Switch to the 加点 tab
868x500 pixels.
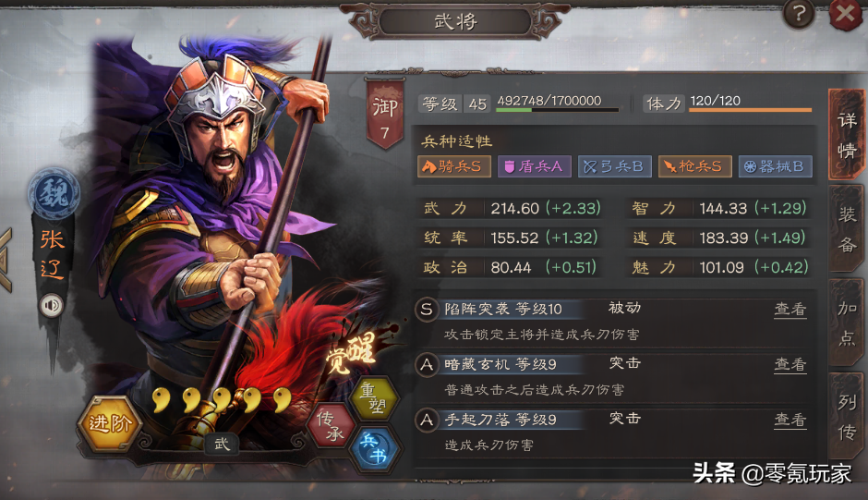coord(847,323)
